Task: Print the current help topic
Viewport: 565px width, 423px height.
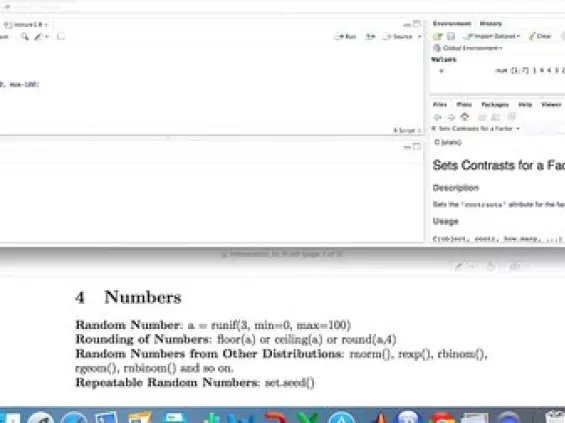Action: point(482,117)
